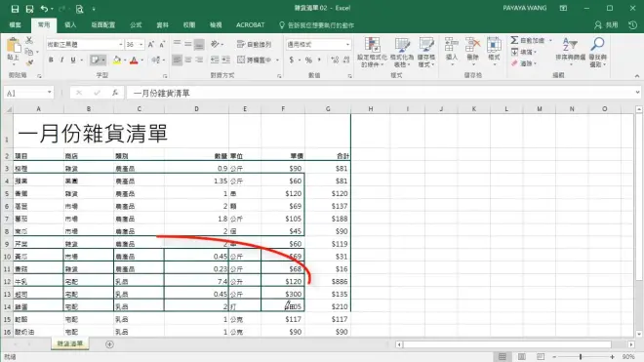Click the Cut scissors icon
The width and height of the screenshot is (644, 362).
pos(28,40)
